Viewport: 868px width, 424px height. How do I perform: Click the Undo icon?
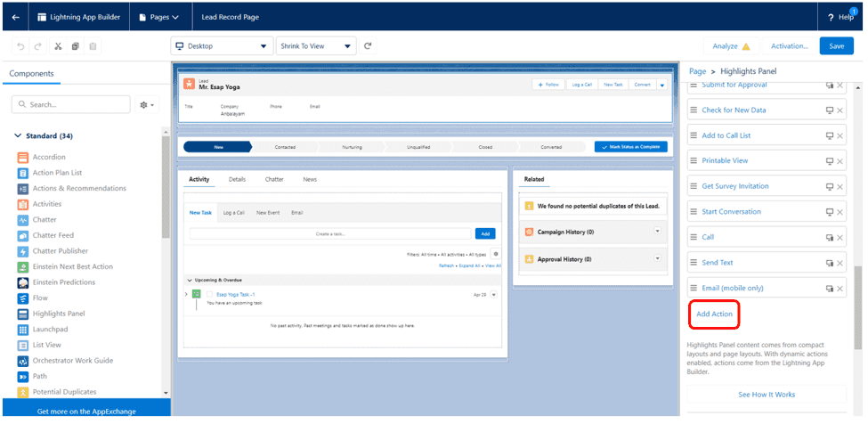(x=21, y=46)
